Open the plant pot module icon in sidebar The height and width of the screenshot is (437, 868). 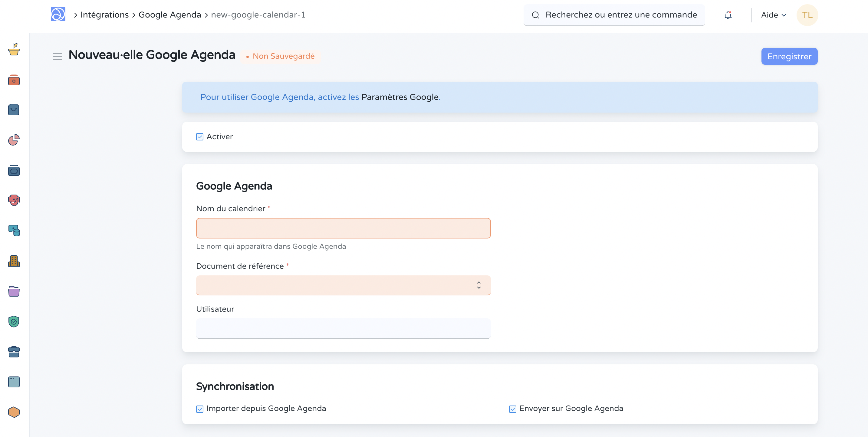tap(14, 50)
